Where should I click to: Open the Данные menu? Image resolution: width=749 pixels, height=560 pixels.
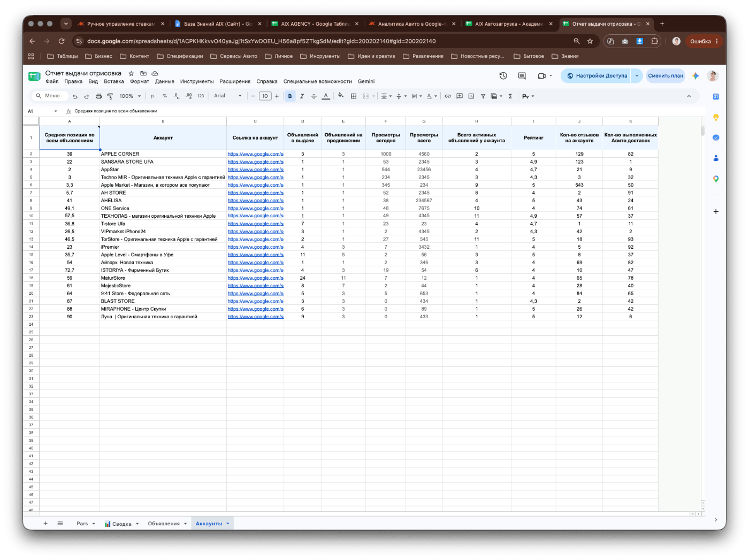tap(165, 82)
